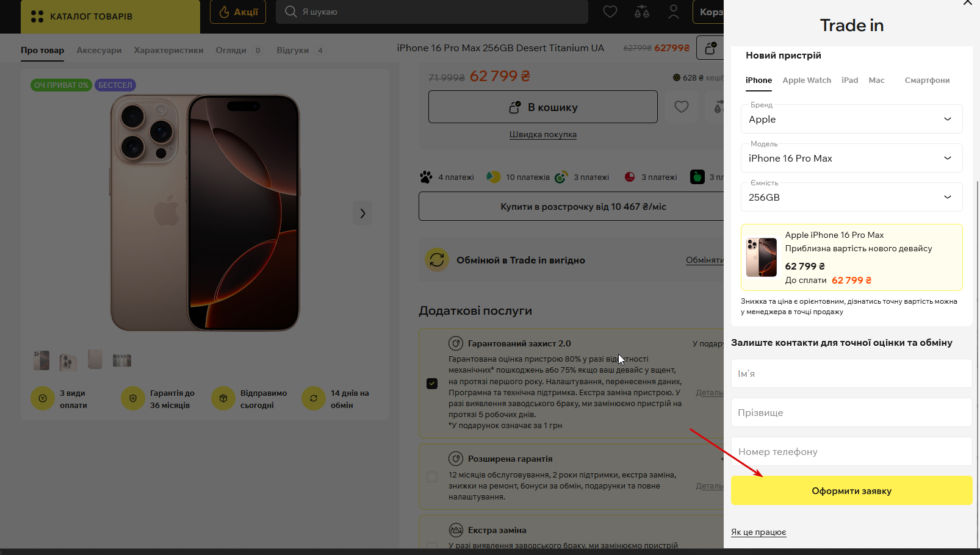The image size is (980, 555).
Task: Click the Trade in exchange arrows icon
Action: [437, 260]
